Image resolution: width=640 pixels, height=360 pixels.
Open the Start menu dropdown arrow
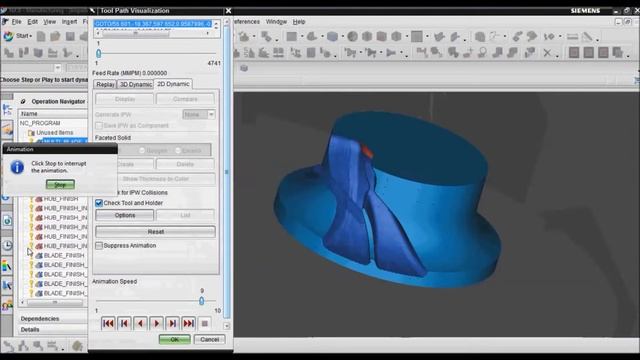[31, 36]
